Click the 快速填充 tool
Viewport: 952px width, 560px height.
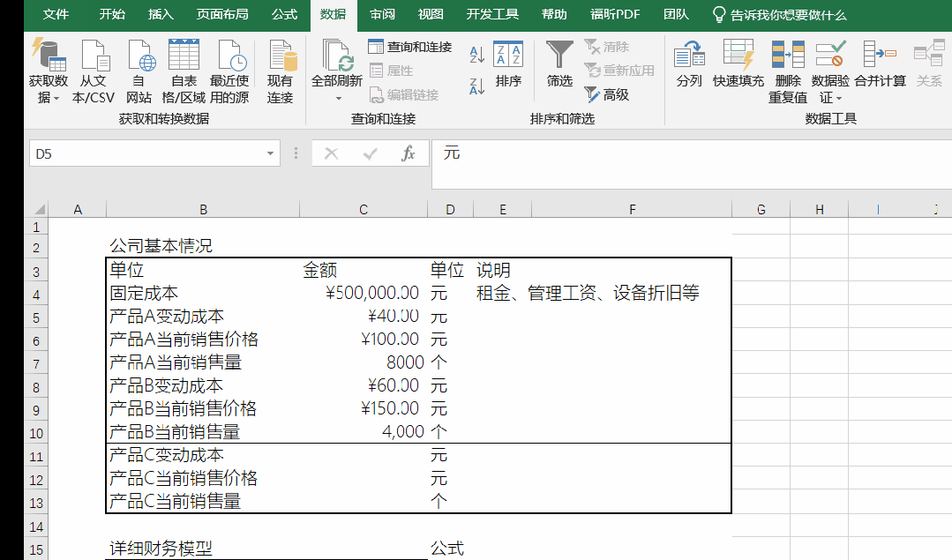738,64
